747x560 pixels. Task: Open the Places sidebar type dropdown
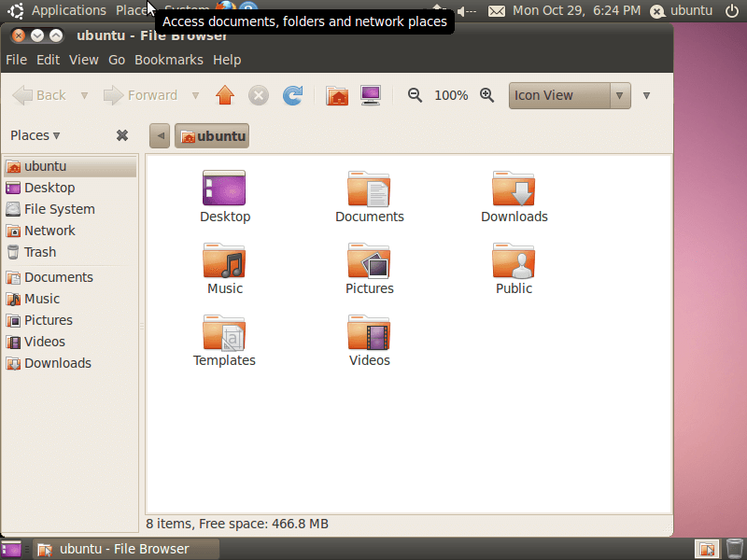click(35, 135)
